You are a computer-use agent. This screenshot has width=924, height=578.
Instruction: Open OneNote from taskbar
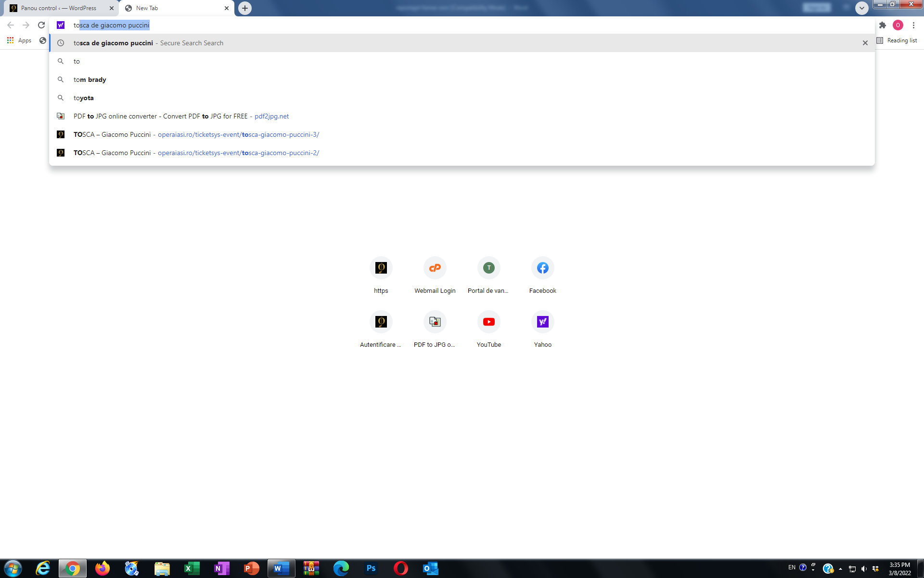pos(222,568)
